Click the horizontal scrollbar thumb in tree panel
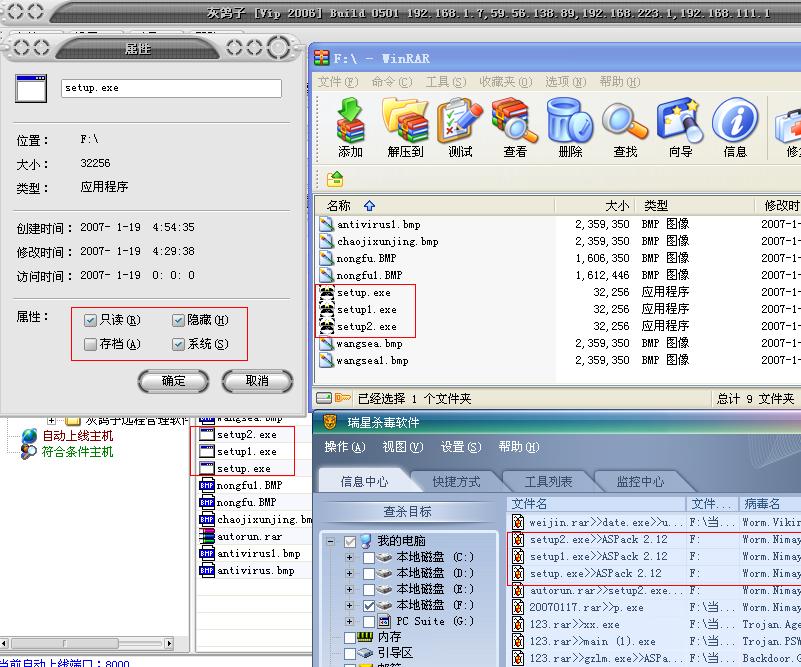Viewport: 801px width, 667px height. 65,643
